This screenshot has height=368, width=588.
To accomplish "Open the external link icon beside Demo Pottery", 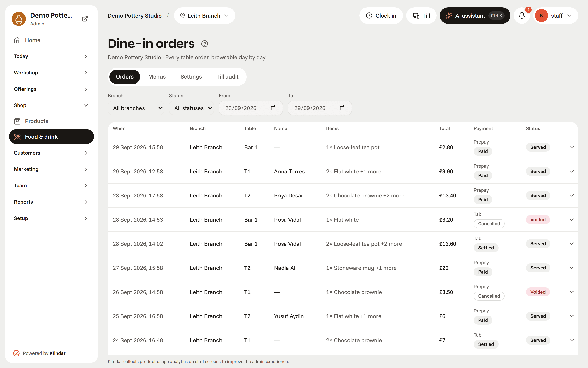I will tap(85, 19).
